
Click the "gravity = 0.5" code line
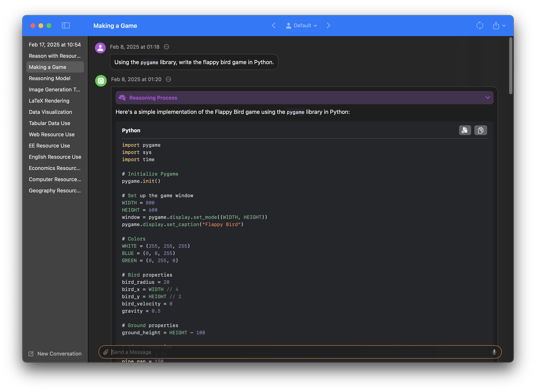pos(141,311)
